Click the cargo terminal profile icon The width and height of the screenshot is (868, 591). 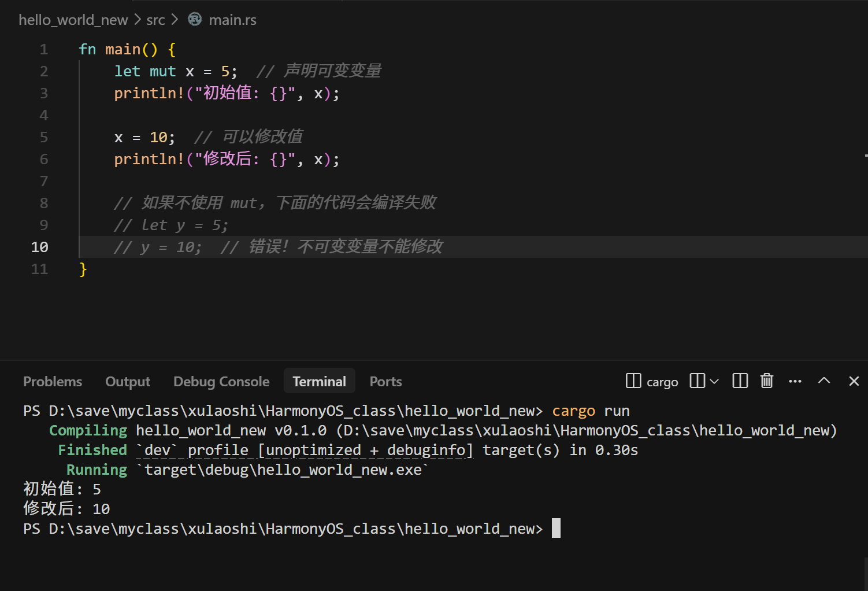(633, 381)
